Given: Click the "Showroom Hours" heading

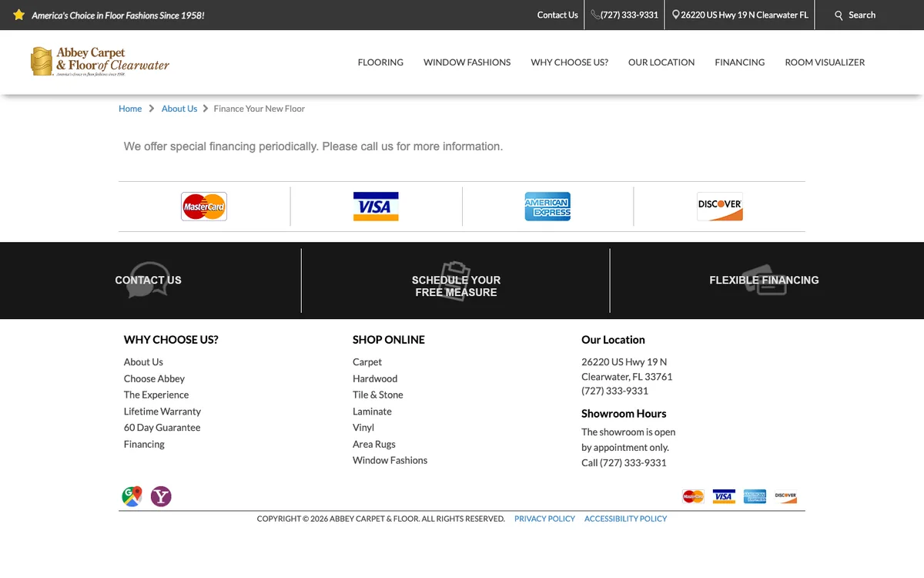Looking at the screenshot, I should [624, 414].
